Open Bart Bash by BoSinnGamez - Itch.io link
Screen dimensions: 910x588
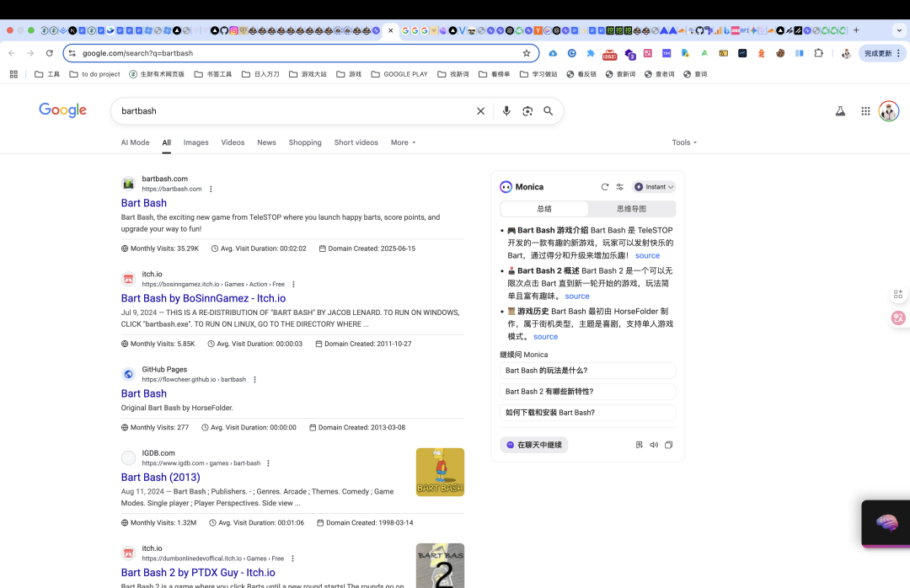coord(203,297)
